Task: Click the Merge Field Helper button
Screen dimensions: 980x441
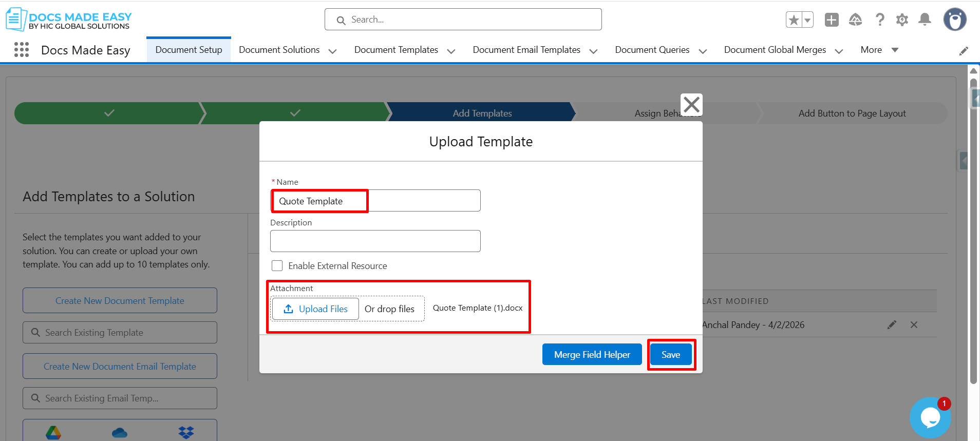Action: click(x=592, y=355)
